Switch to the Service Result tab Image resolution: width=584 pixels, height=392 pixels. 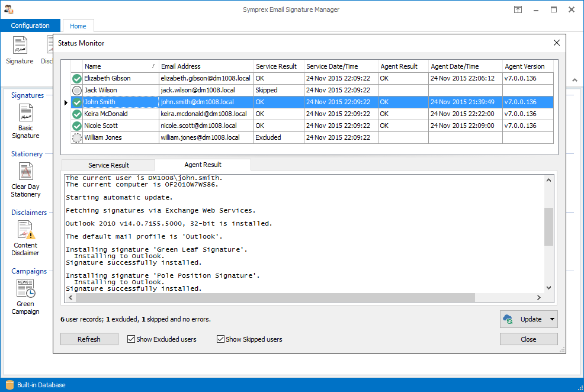[108, 165]
